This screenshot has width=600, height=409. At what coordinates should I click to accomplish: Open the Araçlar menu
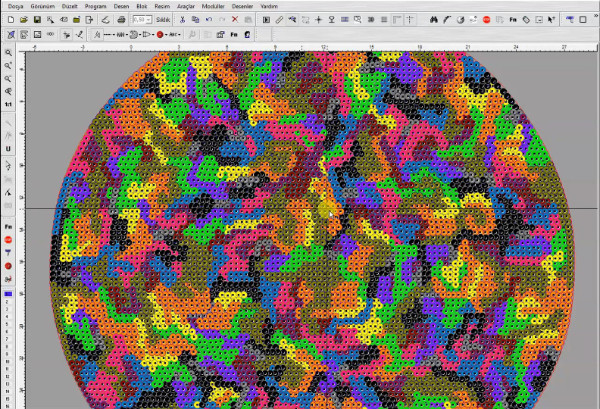point(186,6)
